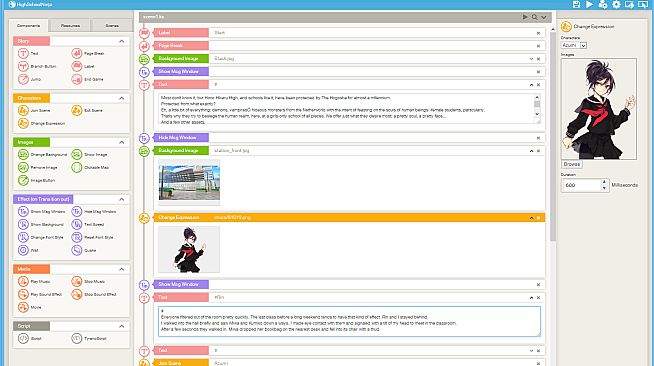This screenshot has width=654, height=366.
Task: Select the Remove Image component
Action: pyautogui.click(x=38, y=168)
